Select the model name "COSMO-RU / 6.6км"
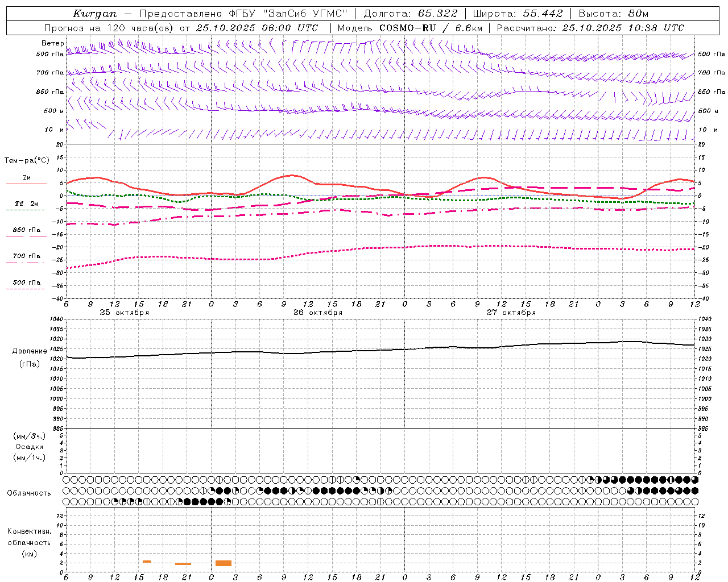Image resolution: width=728 pixels, height=582 pixels. point(431,28)
